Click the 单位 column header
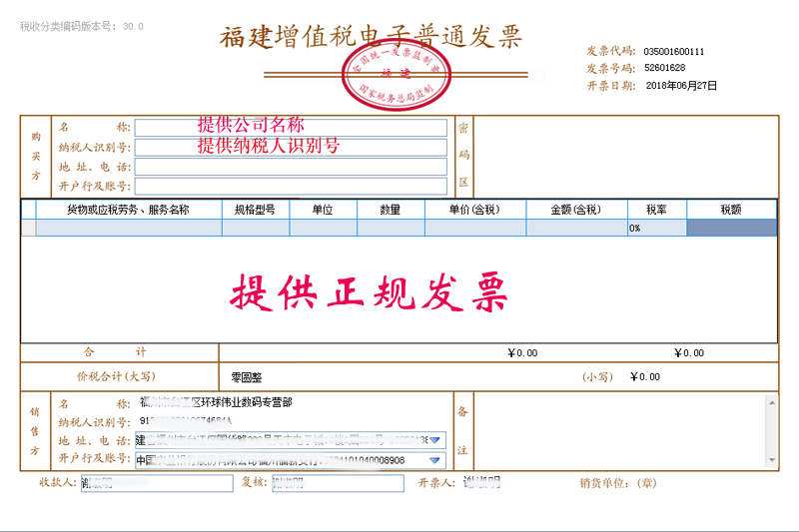The image size is (799, 532). [x=323, y=210]
